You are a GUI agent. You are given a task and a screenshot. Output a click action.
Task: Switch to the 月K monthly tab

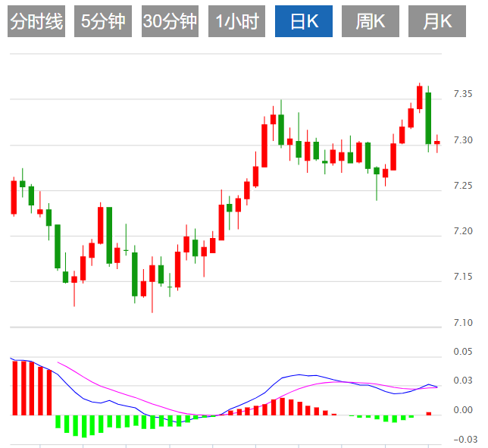tap(437, 21)
